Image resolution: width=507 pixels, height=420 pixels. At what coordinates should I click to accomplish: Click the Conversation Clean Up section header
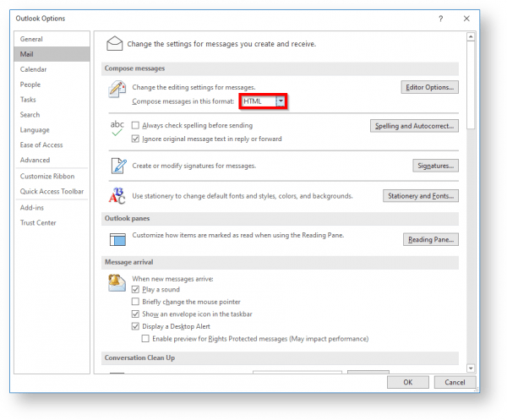280,358
